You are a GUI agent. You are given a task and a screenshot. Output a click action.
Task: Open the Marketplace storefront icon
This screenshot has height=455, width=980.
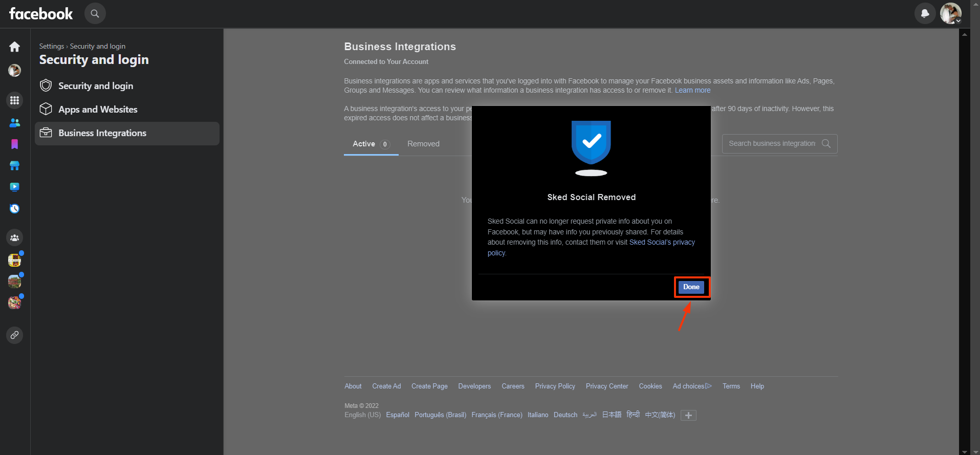14,166
